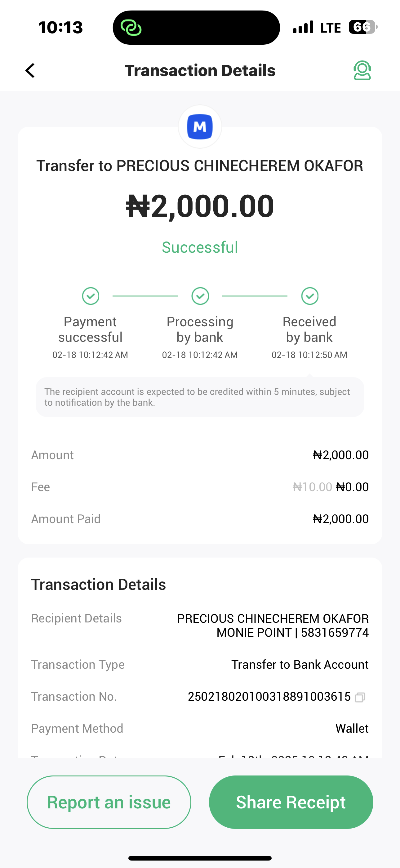
Task: Tap the Wallet payment method value
Action: point(352,729)
